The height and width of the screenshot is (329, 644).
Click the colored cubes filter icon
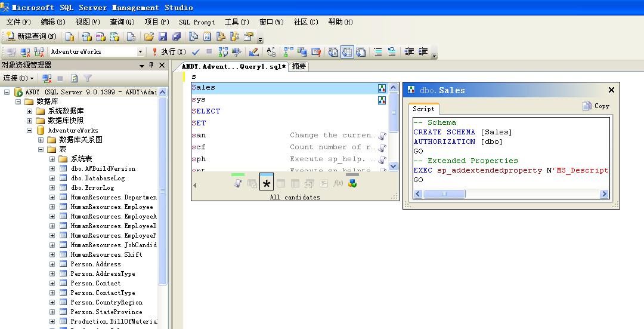pos(352,183)
